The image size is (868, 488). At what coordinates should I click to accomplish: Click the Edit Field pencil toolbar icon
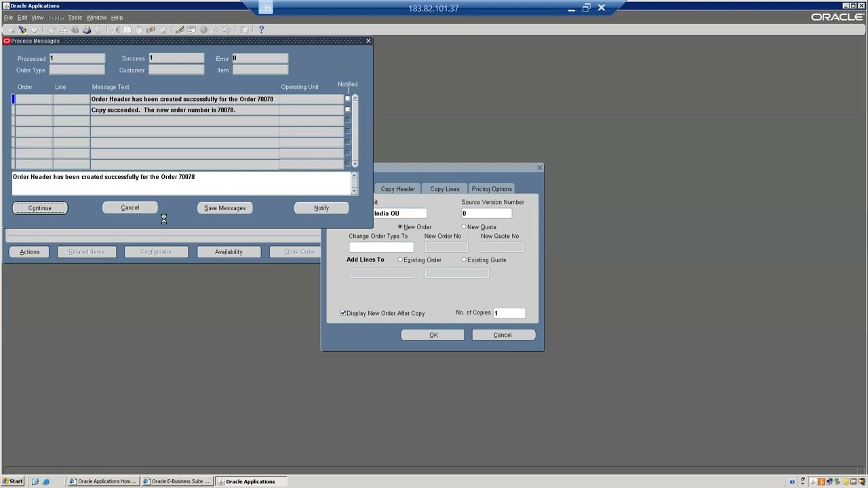pyautogui.click(x=180, y=30)
